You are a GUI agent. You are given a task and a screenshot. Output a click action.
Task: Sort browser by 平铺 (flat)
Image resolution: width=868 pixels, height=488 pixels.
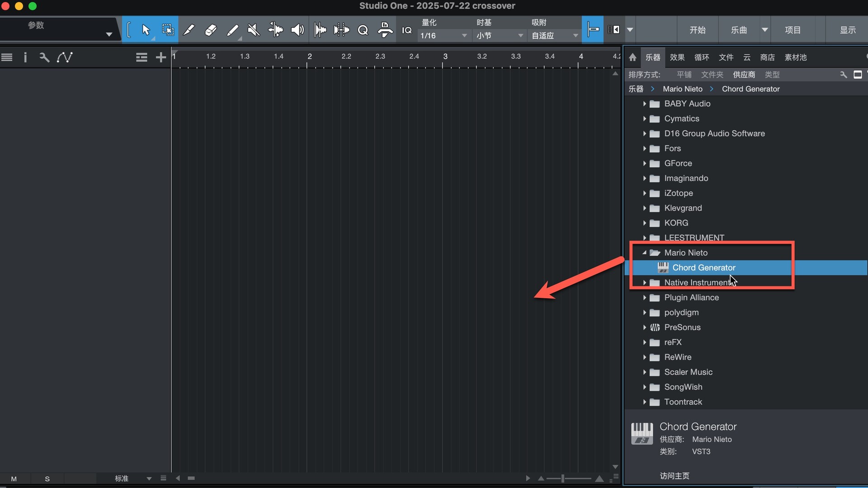[684, 75]
